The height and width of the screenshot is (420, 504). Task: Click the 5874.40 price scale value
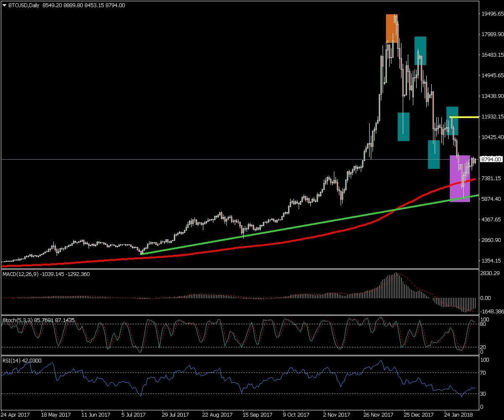491,199
